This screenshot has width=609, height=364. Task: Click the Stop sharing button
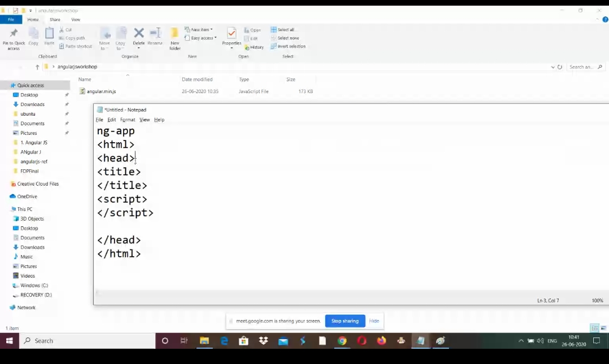[x=345, y=321]
